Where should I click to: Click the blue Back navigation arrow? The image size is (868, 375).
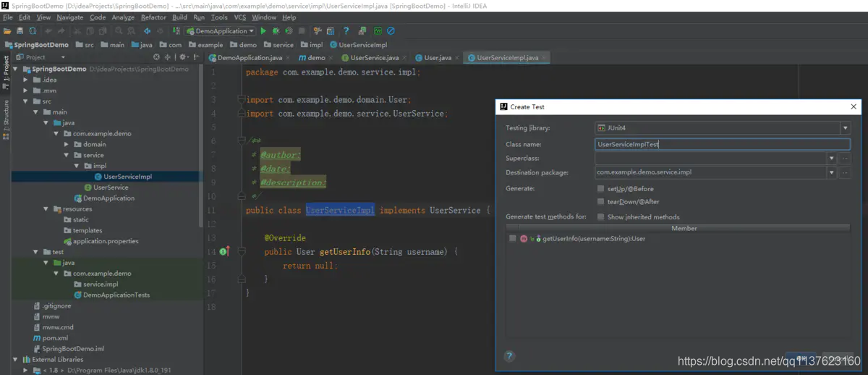147,31
